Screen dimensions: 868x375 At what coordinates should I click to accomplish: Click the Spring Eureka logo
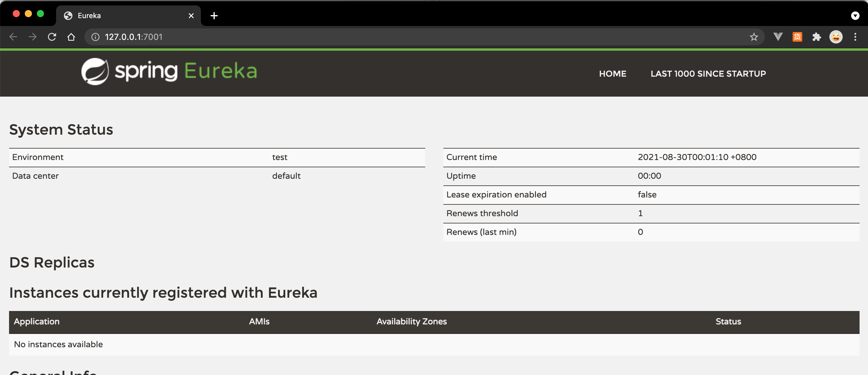pos(169,71)
